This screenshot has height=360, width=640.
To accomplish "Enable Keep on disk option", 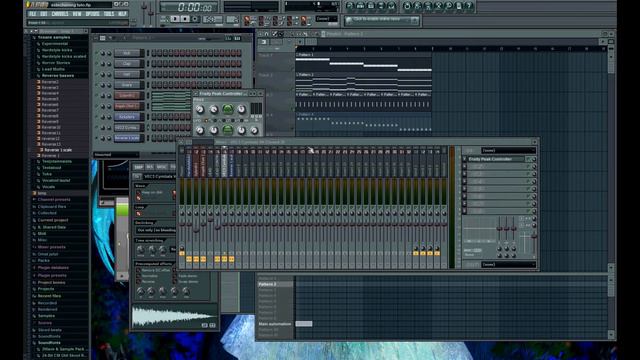I will [x=139, y=192].
